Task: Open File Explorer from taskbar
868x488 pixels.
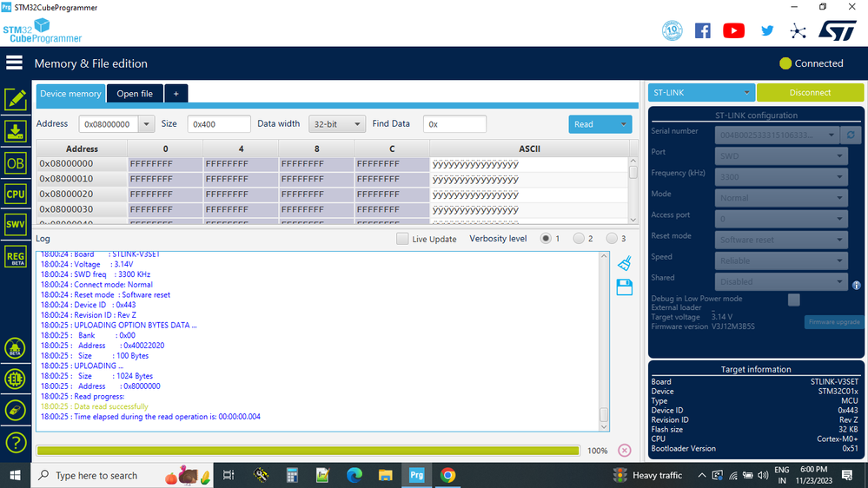Action: [385, 475]
